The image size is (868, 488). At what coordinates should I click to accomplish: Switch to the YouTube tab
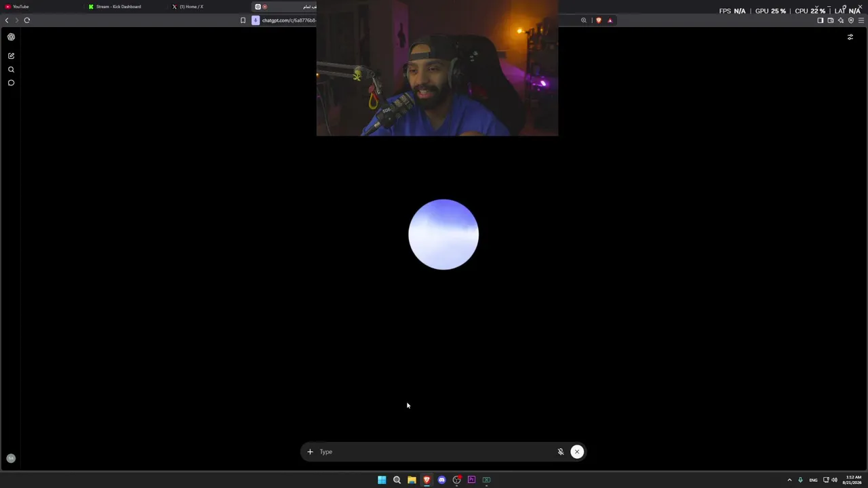click(41, 7)
